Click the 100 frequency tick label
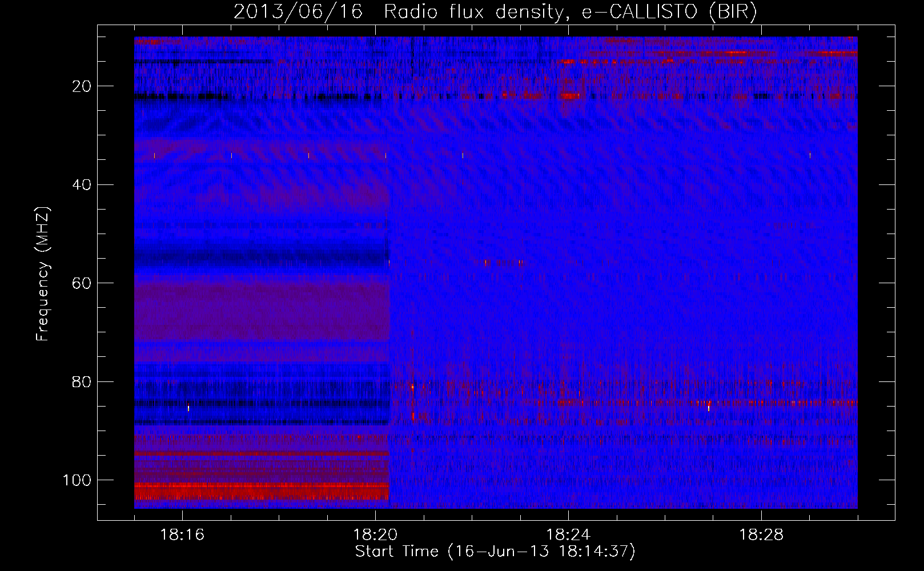This screenshot has width=924, height=571. pyautogui.click(x=77, y=480)
